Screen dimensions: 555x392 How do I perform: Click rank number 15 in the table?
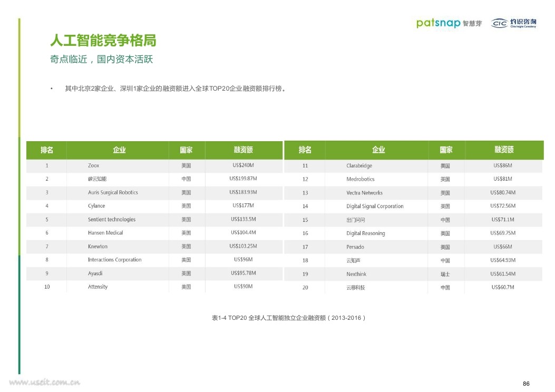pos(305,220)
